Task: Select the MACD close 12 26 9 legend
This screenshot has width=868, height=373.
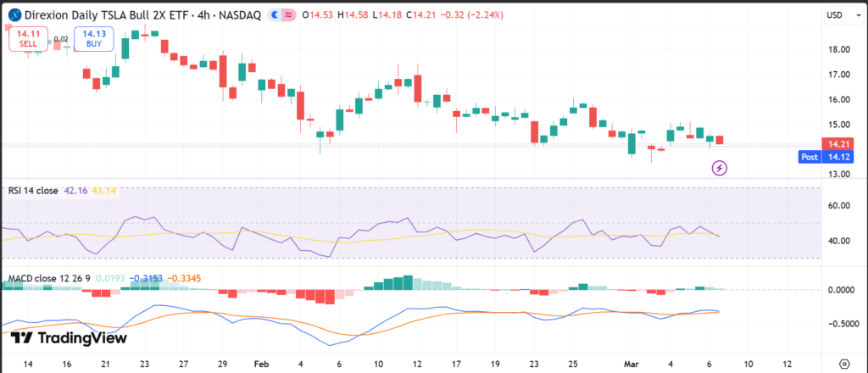Action: coord(48,278)
